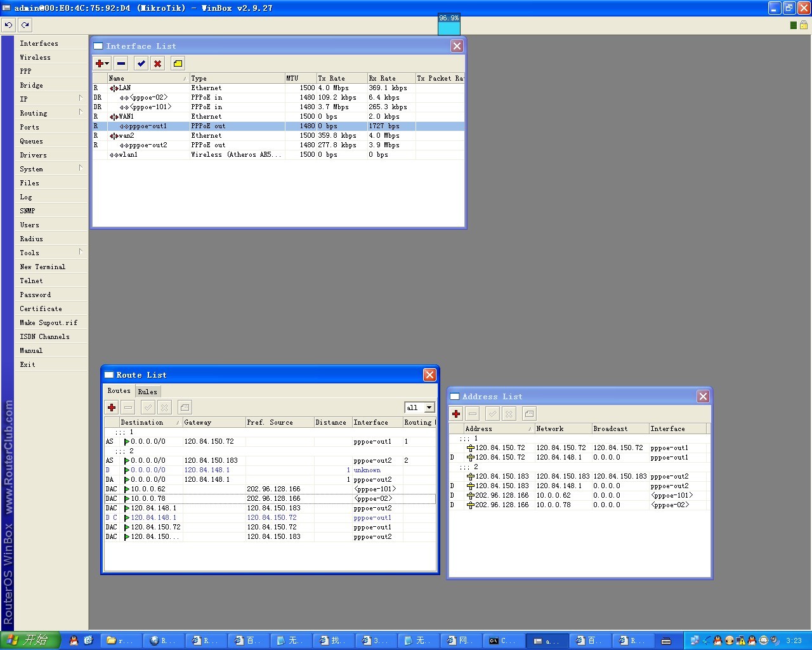Select the route with gateway 120.84.150.183
The width and height of the screenshot is (812, 650).
pos(270,460)
